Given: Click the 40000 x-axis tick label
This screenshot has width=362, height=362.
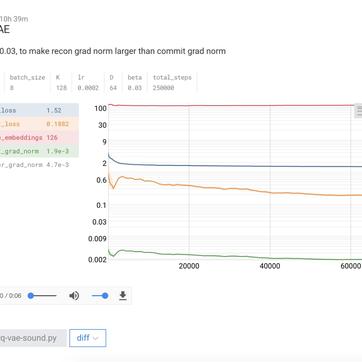Looking at the screenshot, I should [x=270, y=266].
